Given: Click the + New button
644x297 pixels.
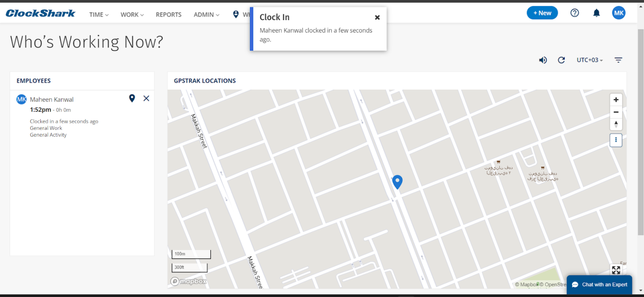Looking at the screenshot, I should point(542,13).
